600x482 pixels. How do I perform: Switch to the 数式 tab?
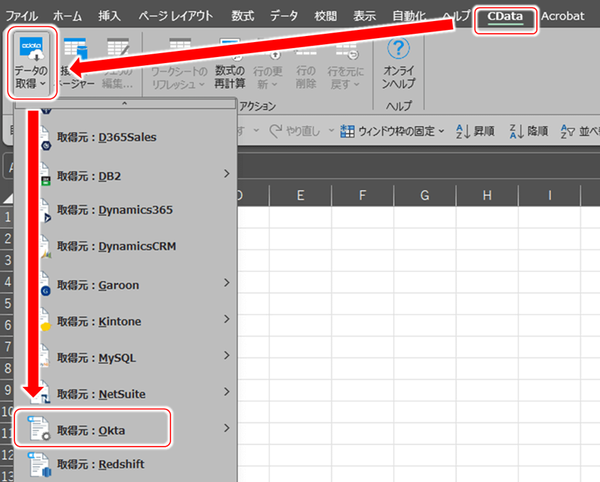point(243,16)
